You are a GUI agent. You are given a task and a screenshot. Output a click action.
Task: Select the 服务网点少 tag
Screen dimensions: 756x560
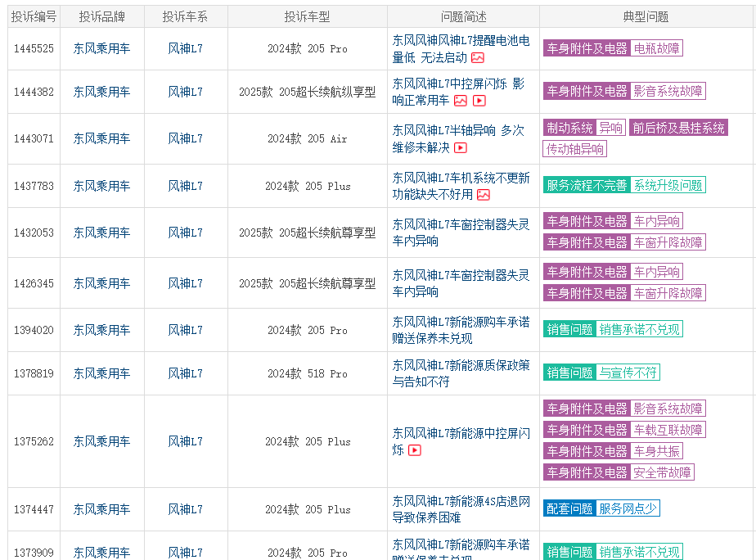coord(628,508)
